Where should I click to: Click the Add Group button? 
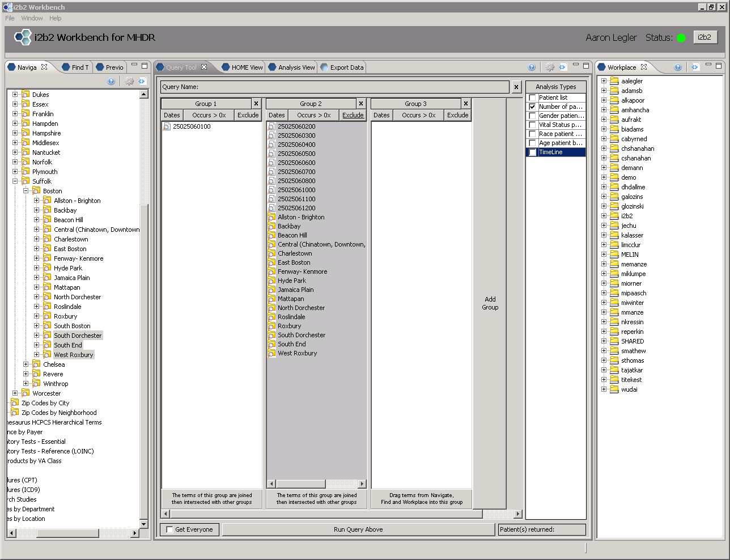click(x=490, y=303)
